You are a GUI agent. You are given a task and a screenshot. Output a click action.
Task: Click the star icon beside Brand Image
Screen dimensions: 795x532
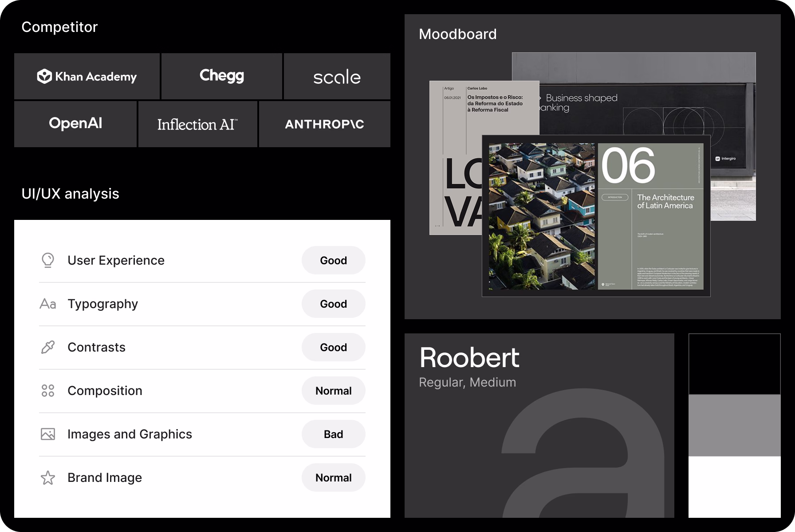[x=48, y=477]
